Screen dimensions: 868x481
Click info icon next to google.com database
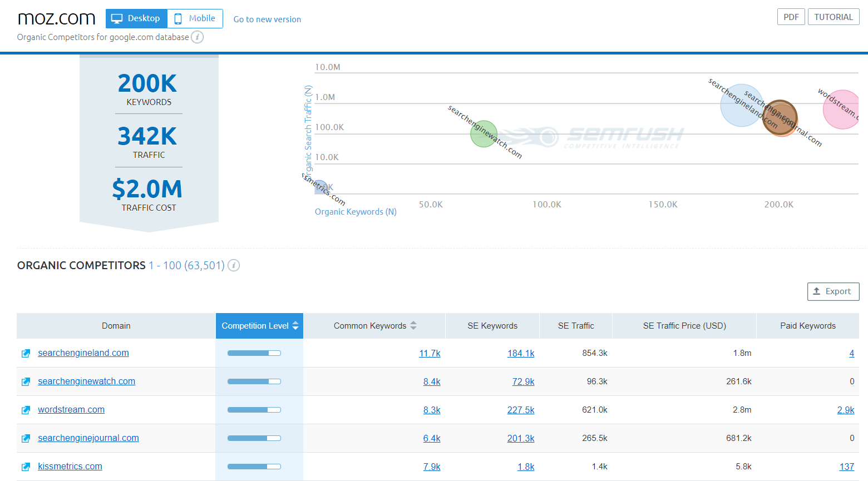click(198, 37)
